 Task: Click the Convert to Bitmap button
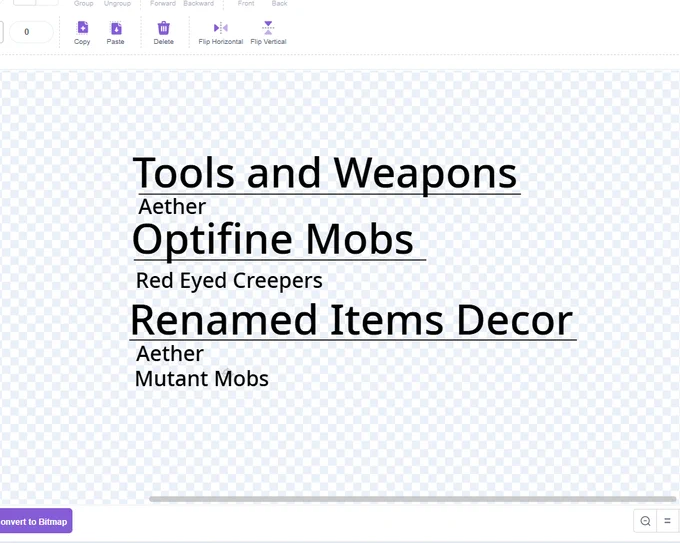click(35, 521)
